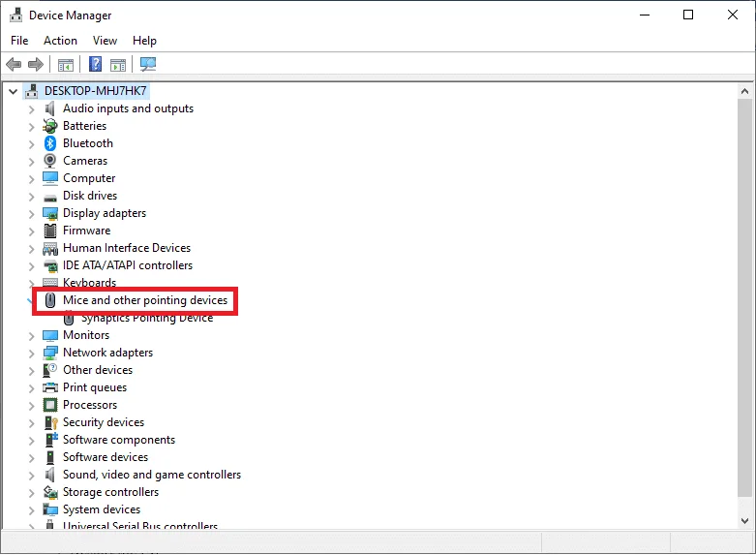Click the Mice and other pointing devices icon

pos(50,300)
